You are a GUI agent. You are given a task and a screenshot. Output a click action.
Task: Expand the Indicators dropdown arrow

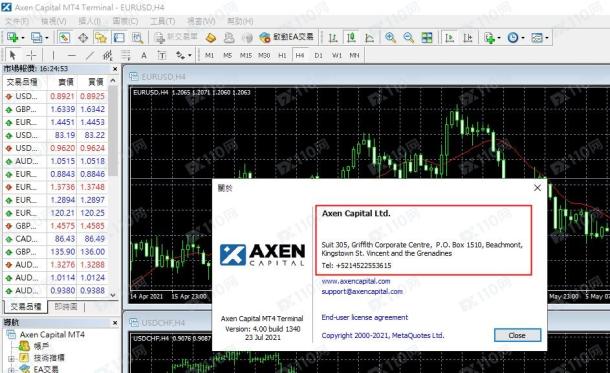[499, 38]
